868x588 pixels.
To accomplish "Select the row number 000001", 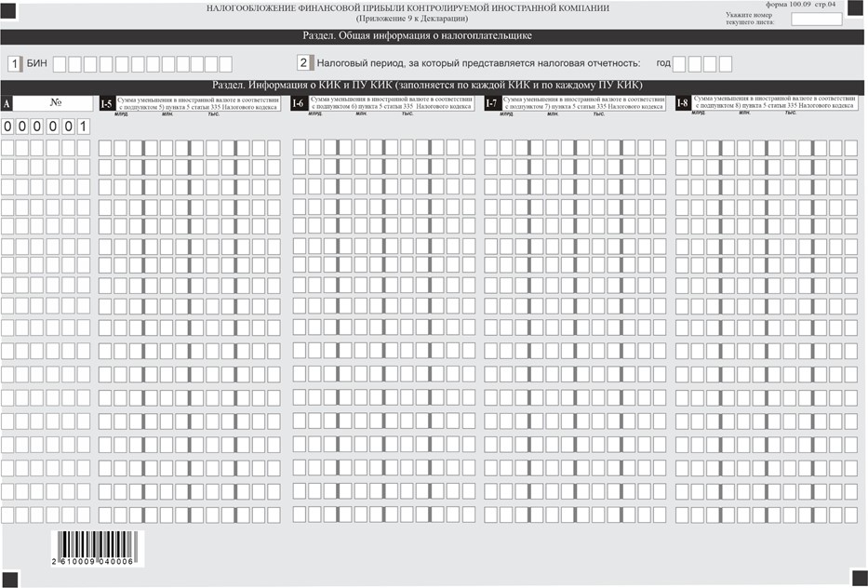I will 46,126.
